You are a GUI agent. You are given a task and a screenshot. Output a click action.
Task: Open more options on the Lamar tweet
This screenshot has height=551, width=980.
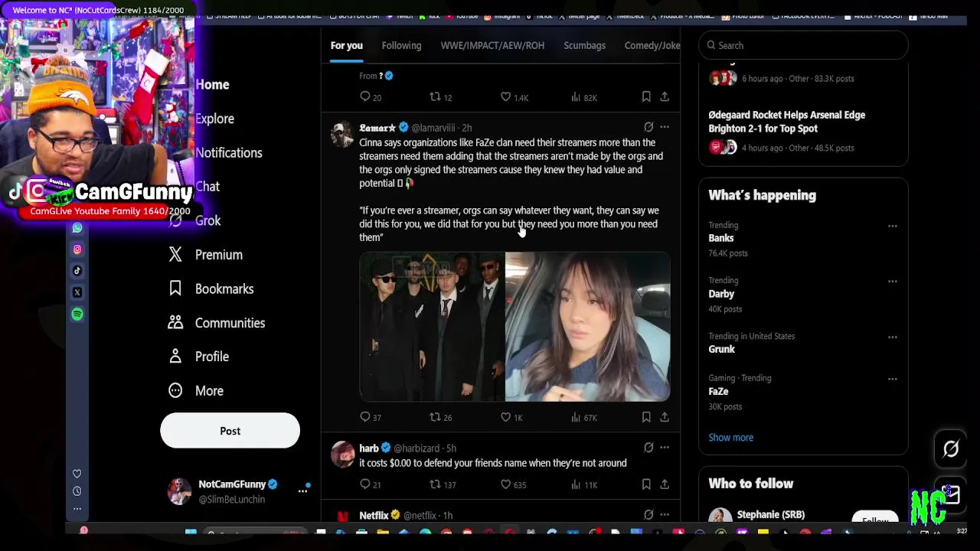[x=665, y=127]
